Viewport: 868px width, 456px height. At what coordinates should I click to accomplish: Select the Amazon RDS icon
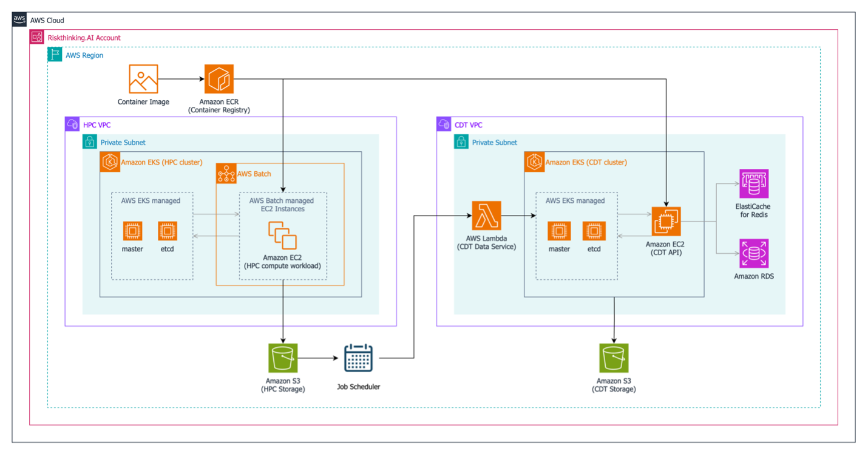point(754,254)
